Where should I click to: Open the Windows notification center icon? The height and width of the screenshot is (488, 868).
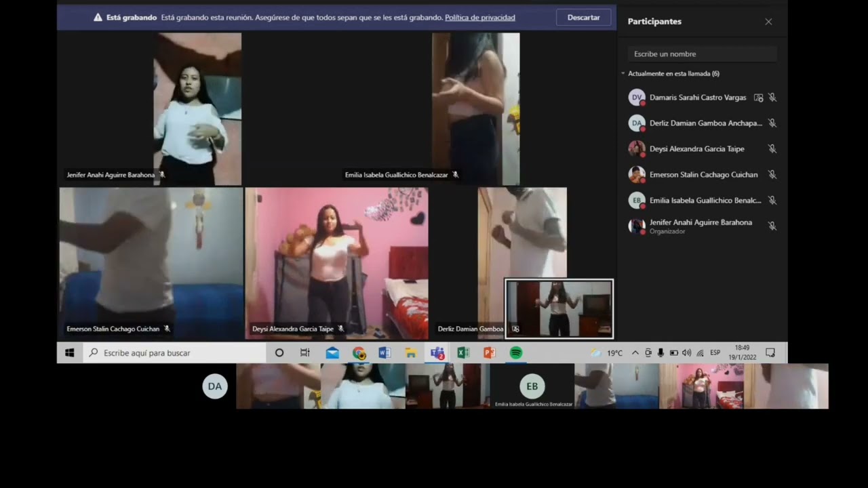click(x=770, y=353)
